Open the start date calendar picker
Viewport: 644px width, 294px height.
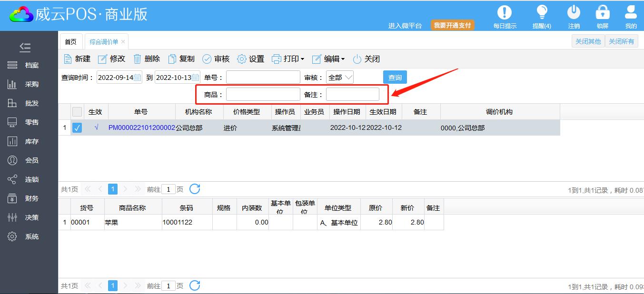[137, 78]
